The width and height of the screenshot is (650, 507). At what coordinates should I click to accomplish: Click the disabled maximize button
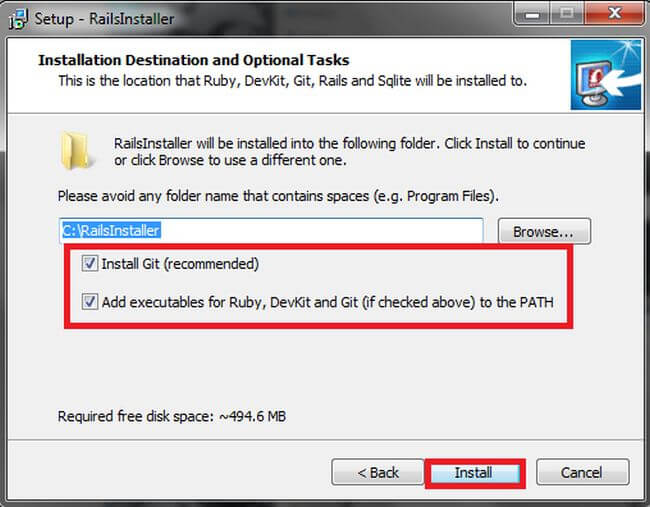(566, 16)
